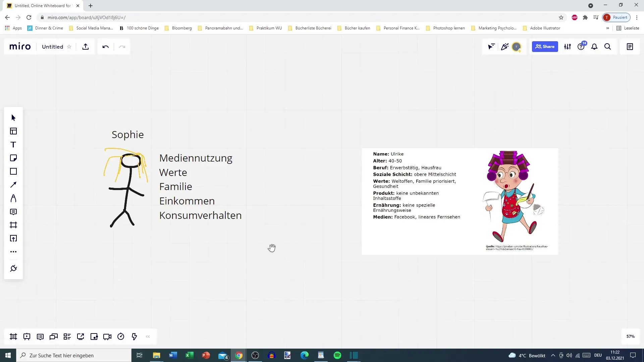Open the comments list in bottom toolbar
Image resolution: width=644 pixels, height=362 pixels.
pyautogui.click(x=40, y=337)
